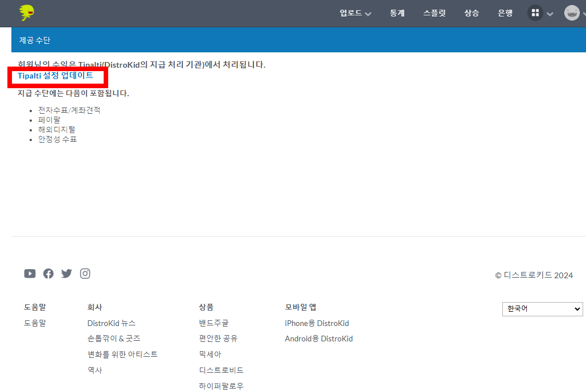Open the DistroKid 뉴스 link
Screen dimensions: 586x392
point(112,323)
